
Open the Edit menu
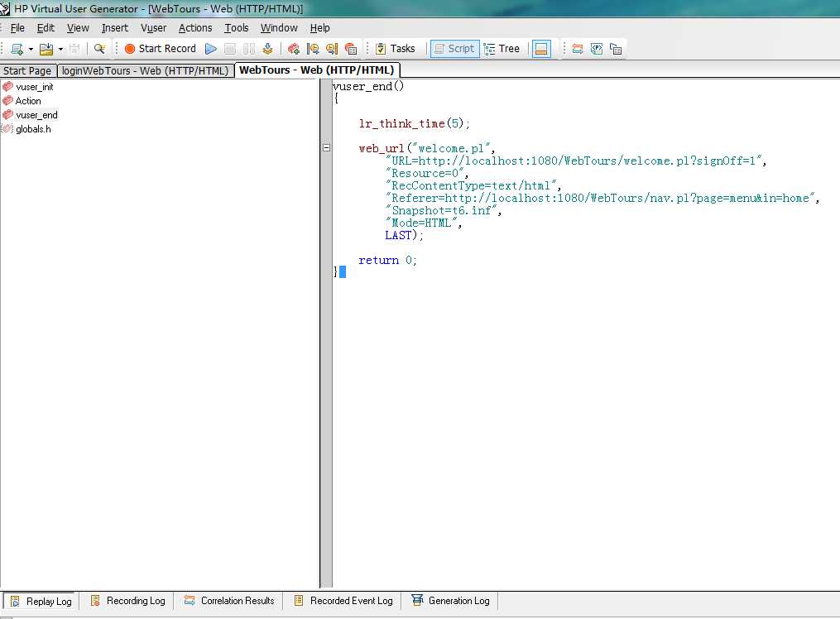(x=46, y=28)
